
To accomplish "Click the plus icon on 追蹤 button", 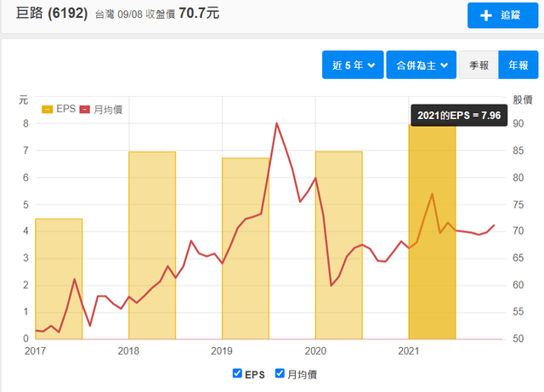I will [485, 15].
